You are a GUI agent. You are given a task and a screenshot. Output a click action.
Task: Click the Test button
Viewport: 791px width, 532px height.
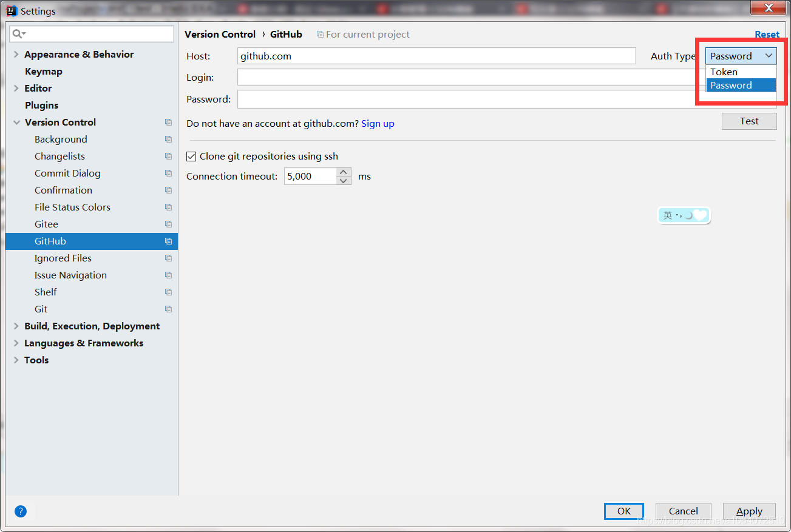click(x=749, y=121)
